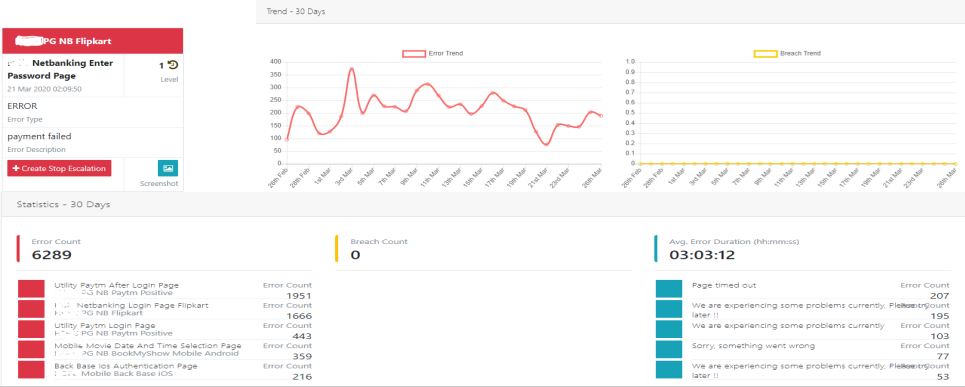The width and height of the screenshot is (965, 387).
Task: Click Statistics - 30 Days section header
Action: pyautogui.click(x=482, y=204)
